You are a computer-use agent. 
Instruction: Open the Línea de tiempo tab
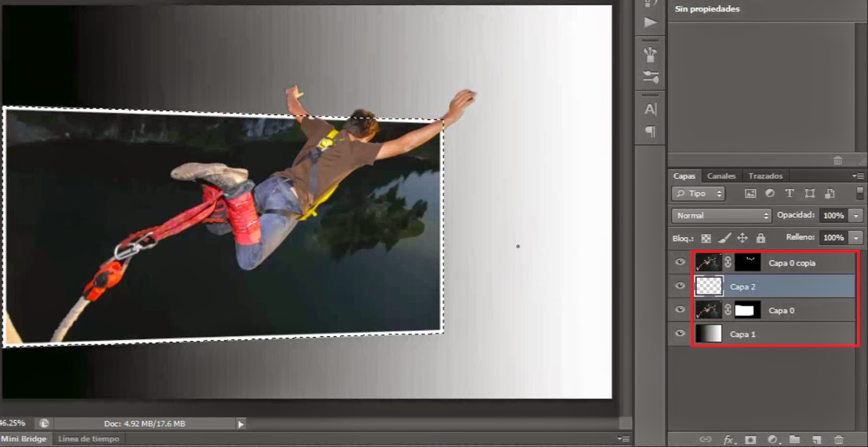point(88,438)
